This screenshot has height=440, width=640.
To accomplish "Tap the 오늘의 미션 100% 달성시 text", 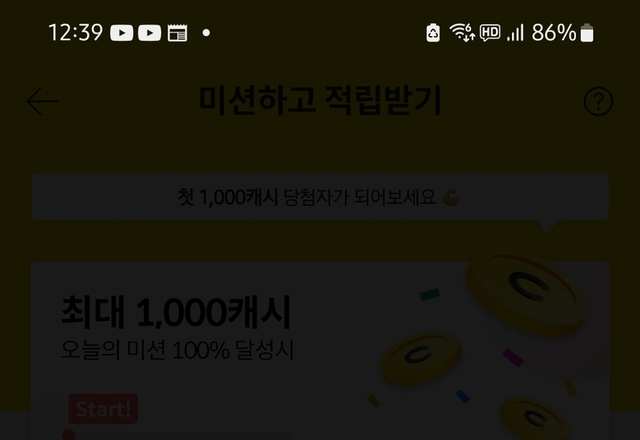I will coord(177,350).
